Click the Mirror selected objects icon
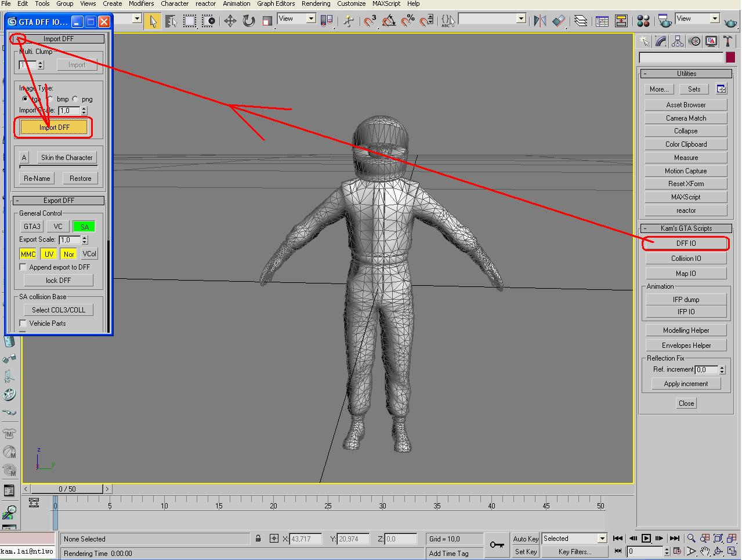Screen dimensions: 742x560 (x=540, y=21)
